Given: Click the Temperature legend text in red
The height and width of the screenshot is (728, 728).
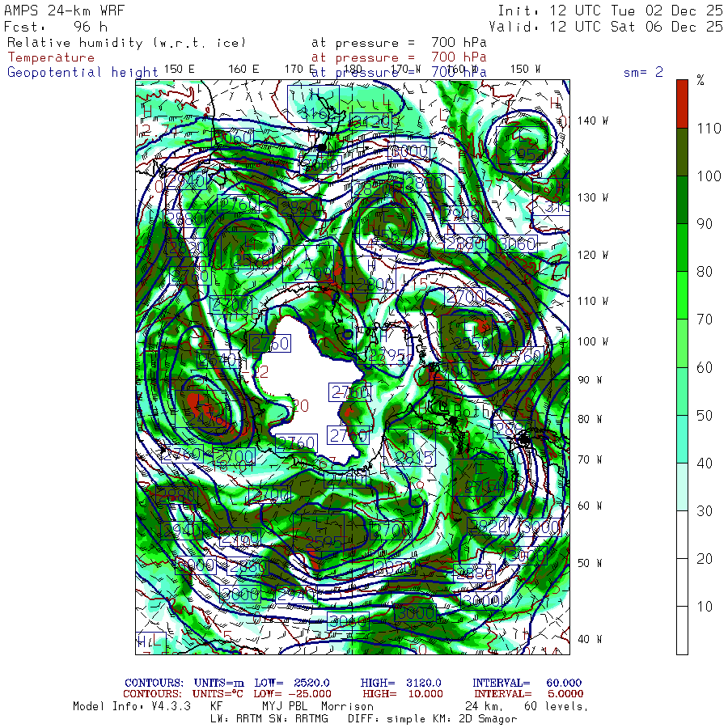Looking at the screenshot, I should [x=51, y=57].
